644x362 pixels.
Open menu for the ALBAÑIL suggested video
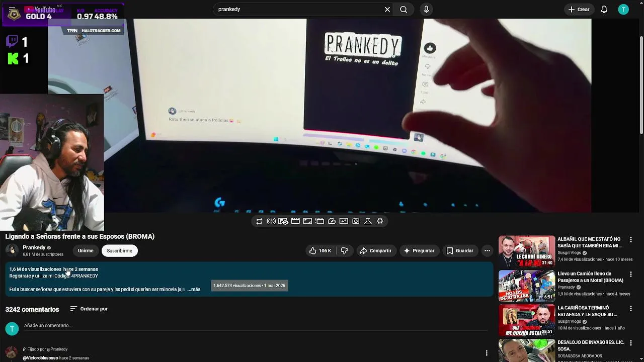click(630, 240)
